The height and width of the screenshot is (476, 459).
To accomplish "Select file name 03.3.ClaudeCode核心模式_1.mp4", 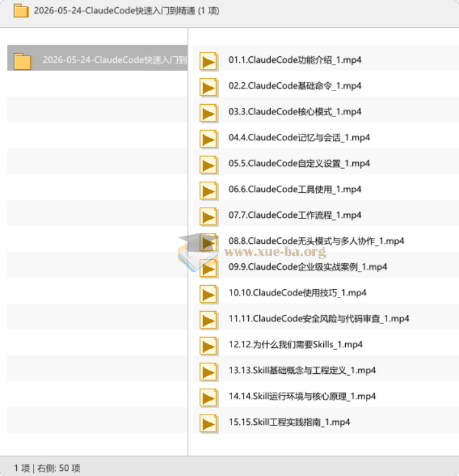I will point(295,112).
